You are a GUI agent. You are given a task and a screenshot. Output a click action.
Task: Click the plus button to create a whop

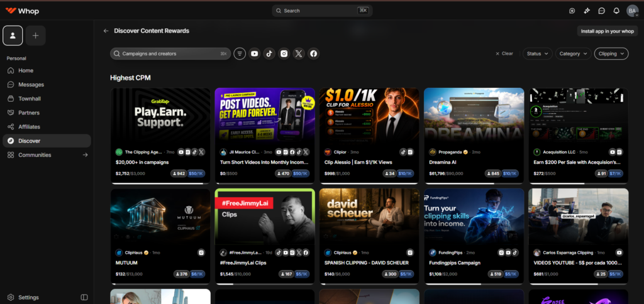(36, 36)
